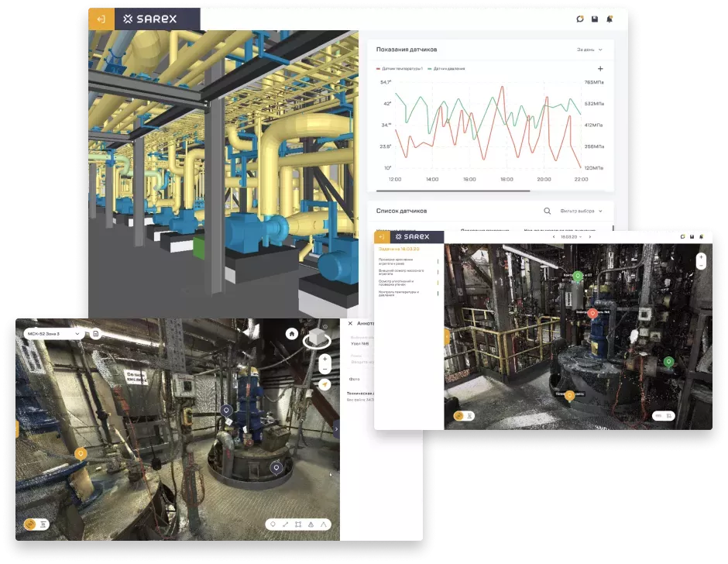Open the notifications bell in main header
The image size is (728, 564).
tap(610, 19)
